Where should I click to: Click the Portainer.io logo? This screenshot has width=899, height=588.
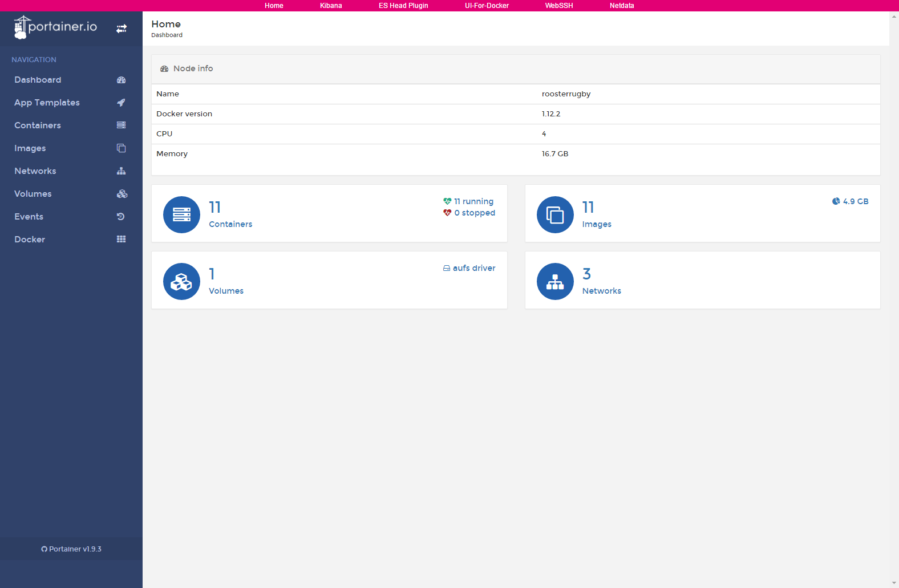(55, 27)
